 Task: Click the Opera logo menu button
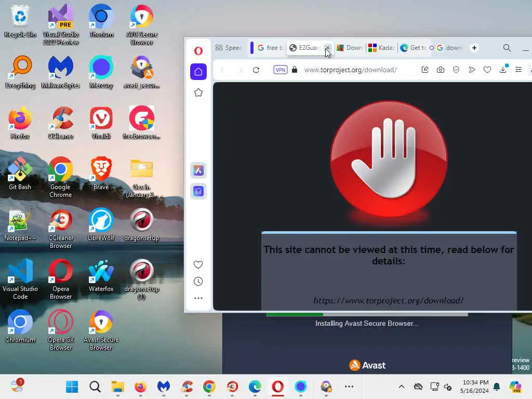point(198,51)
